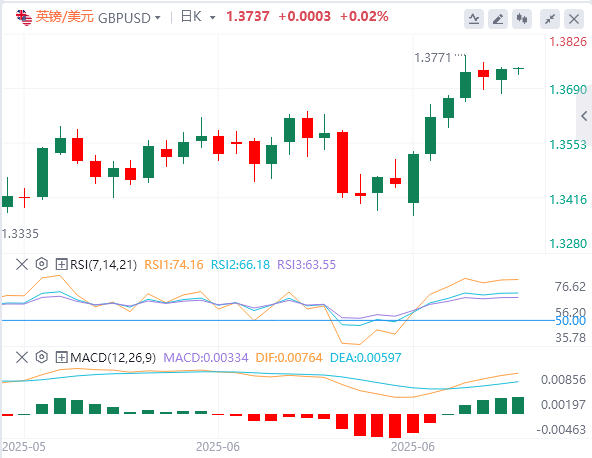Screen dimensions: 592x458
Task: Click the RSI(7,14,21) label
Action: (x=103, y=264)
